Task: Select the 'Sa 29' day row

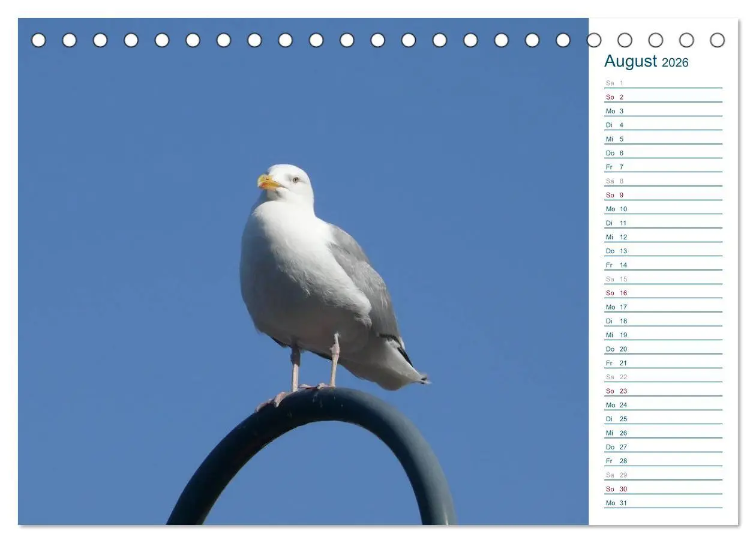Action: 663,475
